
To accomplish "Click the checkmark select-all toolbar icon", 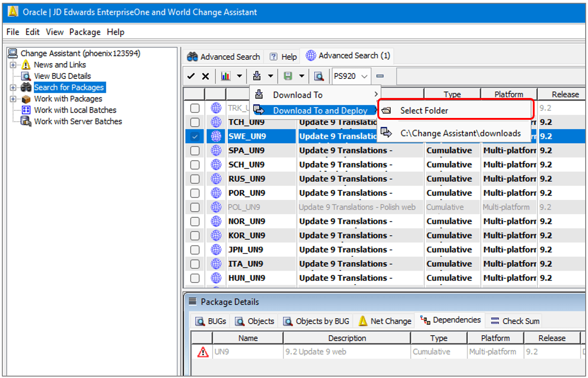I will (x=191, y=76).
